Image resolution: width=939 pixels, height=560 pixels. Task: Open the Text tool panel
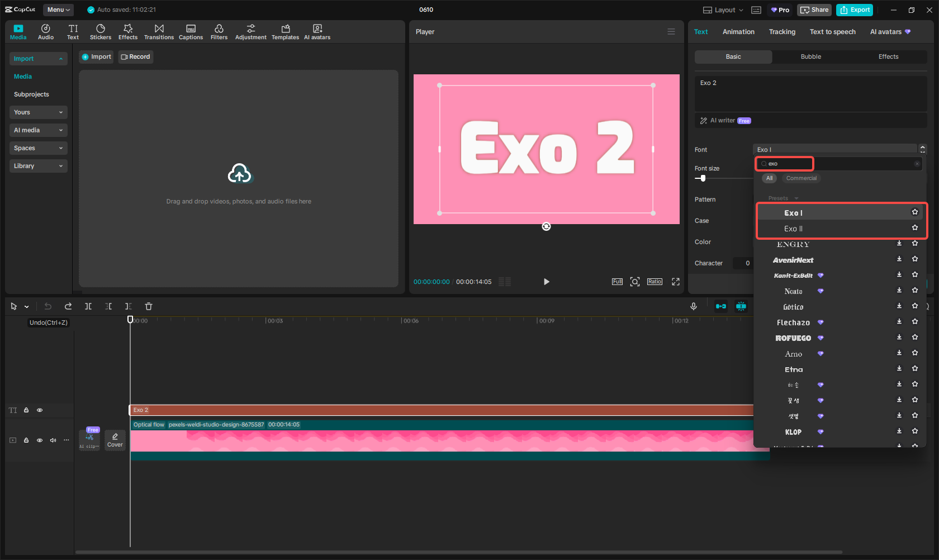pos(73,32)
